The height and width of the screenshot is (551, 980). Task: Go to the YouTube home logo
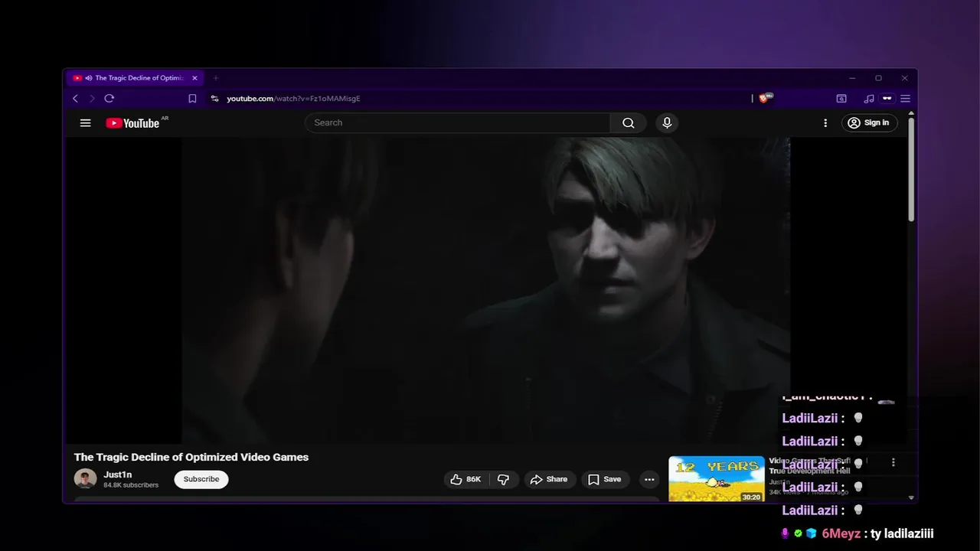[133, 123]
